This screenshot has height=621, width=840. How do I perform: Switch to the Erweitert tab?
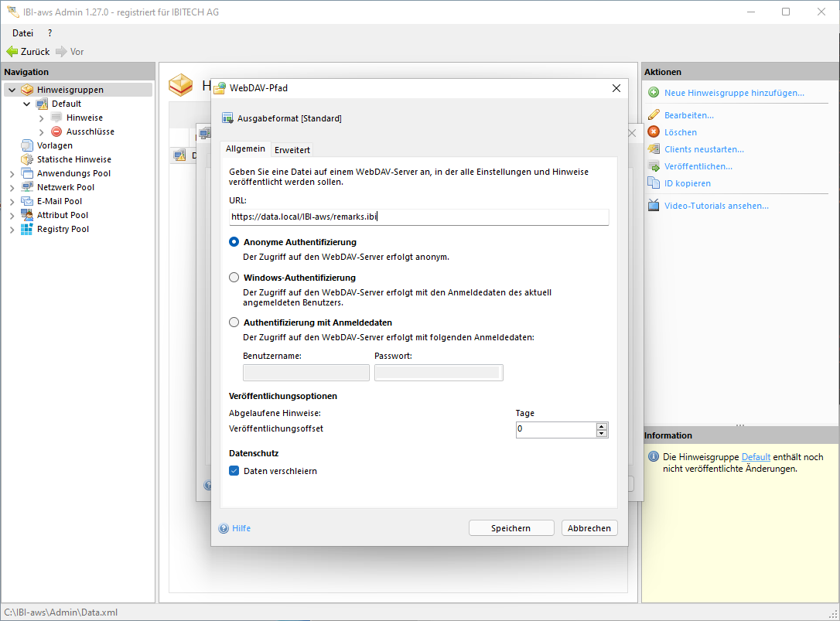click(292, 150)
